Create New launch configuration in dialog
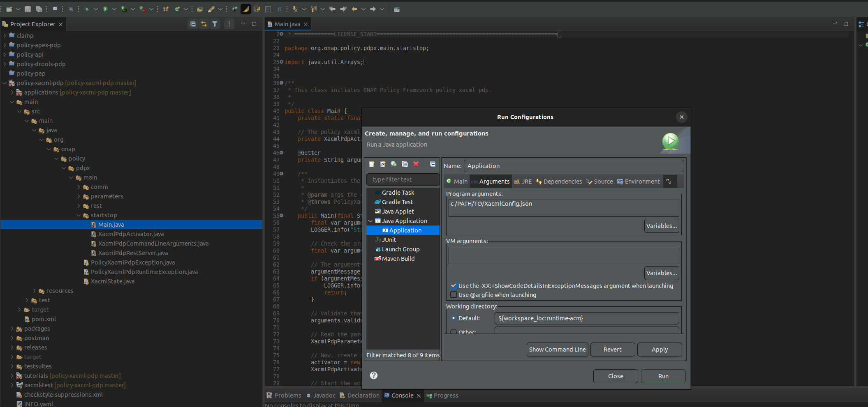Image resolution: width=868 pixels, height=407 pixels. tap(372, 164)
